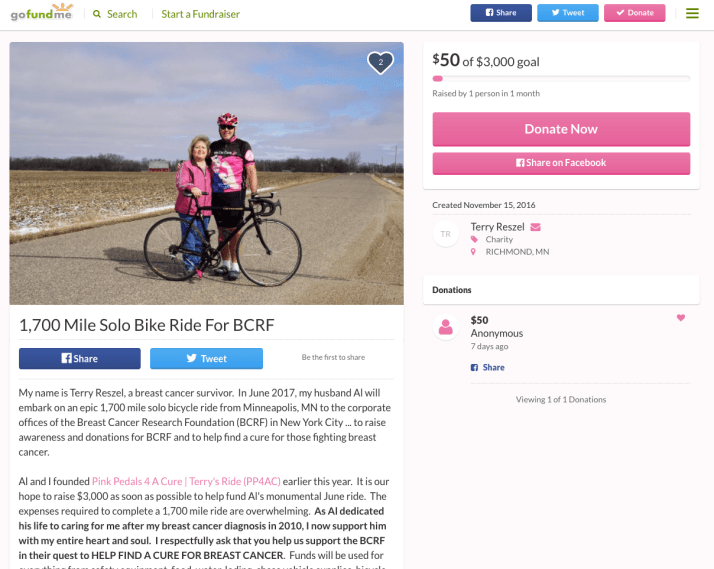Click the heart icon on $50 donation
Image resolution: width=714 pixels, height=569 pixels.
681,318
